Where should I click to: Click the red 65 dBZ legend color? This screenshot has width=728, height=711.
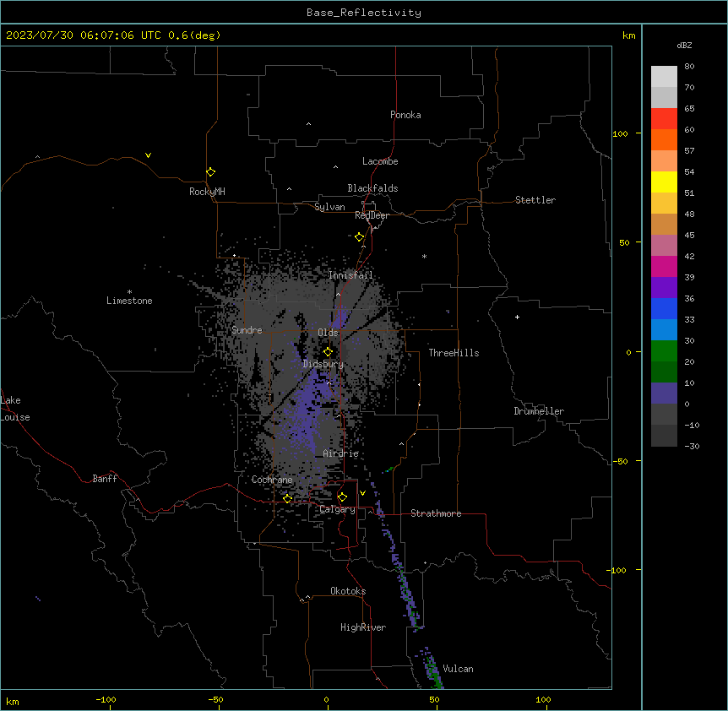[664, 118]
